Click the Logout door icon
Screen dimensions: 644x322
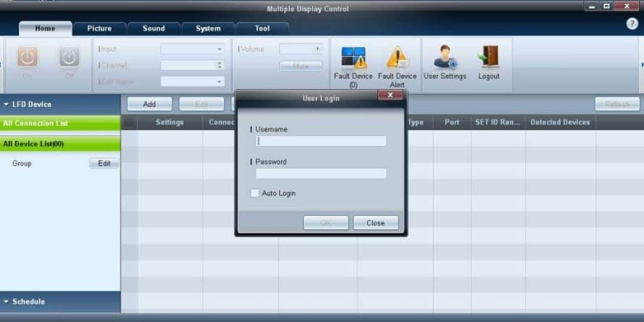coord(488,57)
